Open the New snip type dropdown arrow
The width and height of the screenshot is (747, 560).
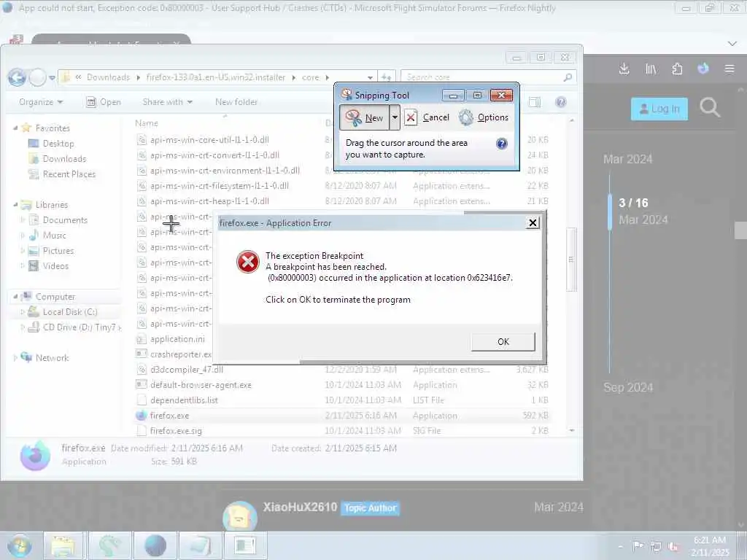[x=395, y=117]
